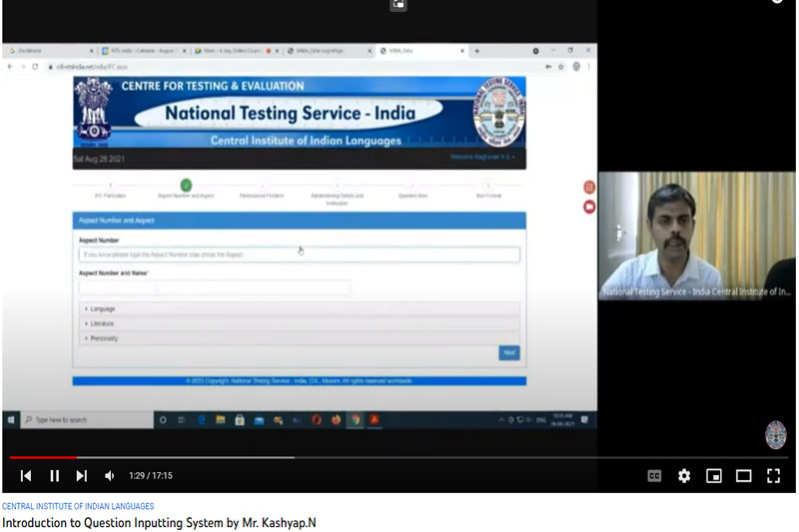
Task: Click the saved password key icon
Action: 548,67
